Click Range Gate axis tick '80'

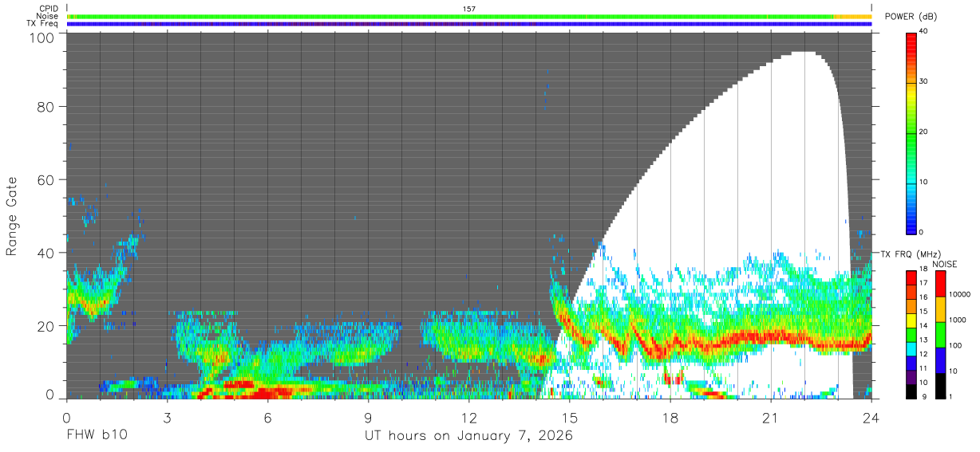45,107
